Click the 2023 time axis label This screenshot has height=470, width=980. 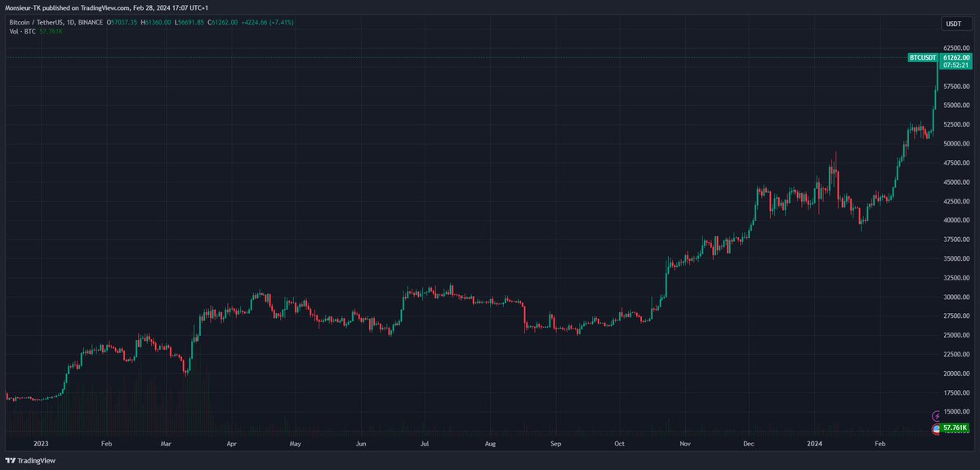pos(41,442)
